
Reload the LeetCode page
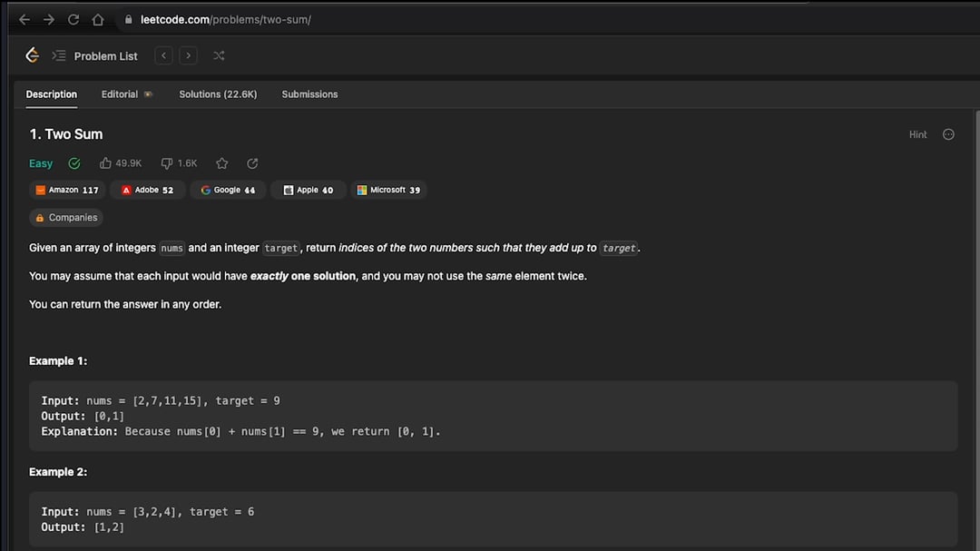[x=73, y=19]
